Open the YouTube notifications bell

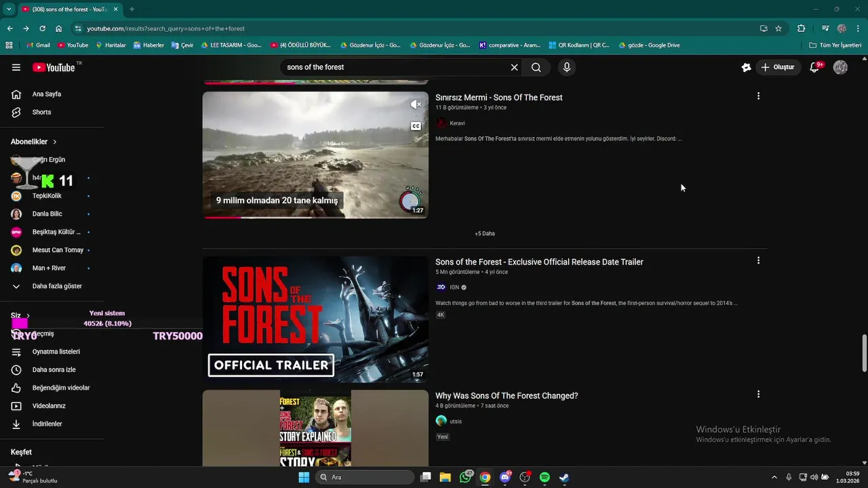pyautogui.click(x=815, y=67)
